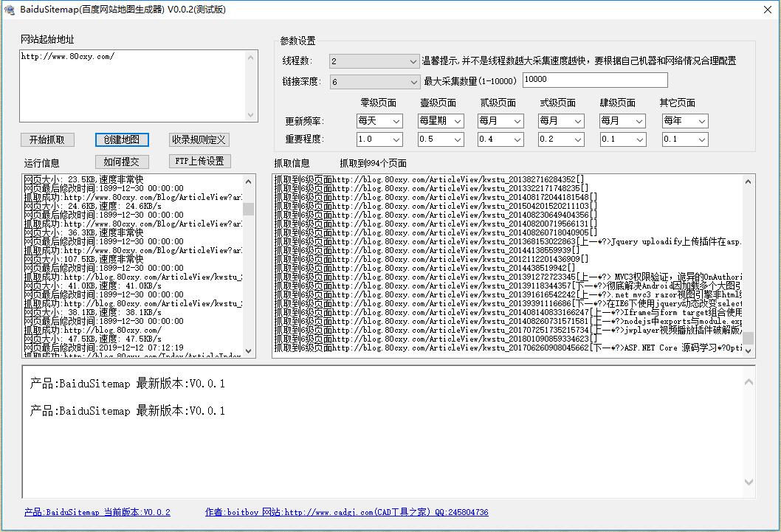This screenshot has height=532, width=781.
Task: Select crawl entry mentioning IE6下使用jquery
Action: (508, 303)
